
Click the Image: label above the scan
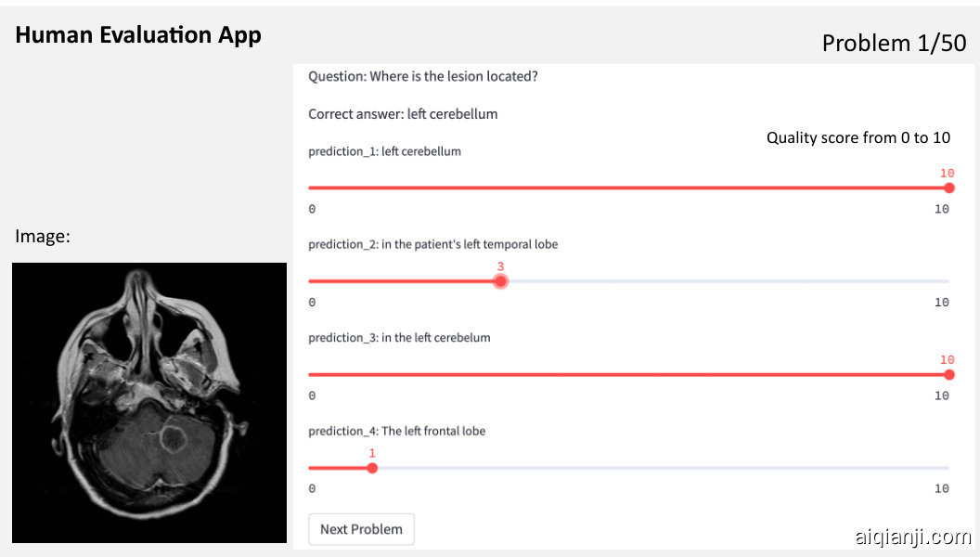click(43, 237)
